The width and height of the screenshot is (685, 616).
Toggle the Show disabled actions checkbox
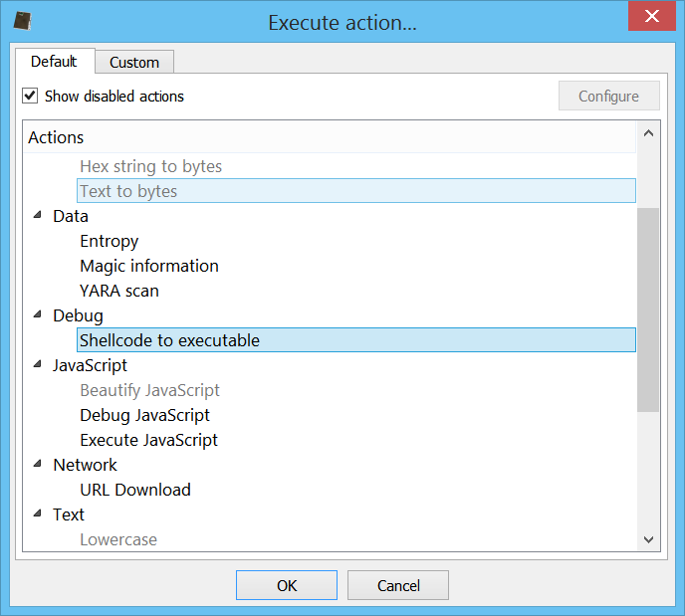pyautogui.click(x=30, y=96)
